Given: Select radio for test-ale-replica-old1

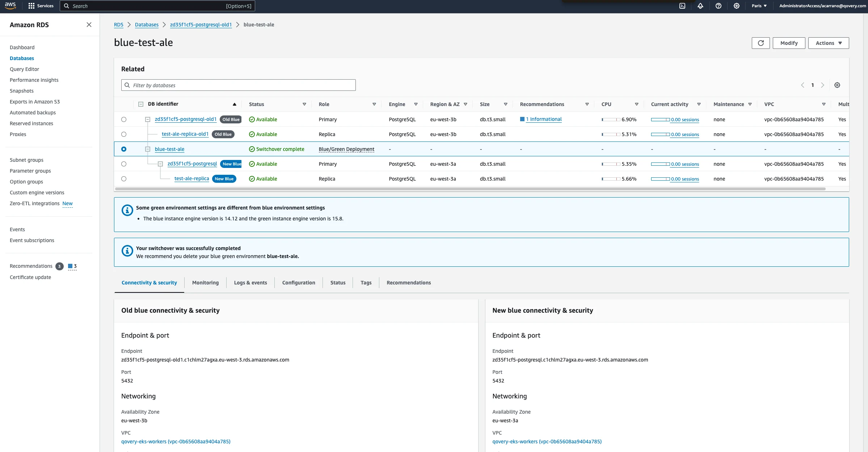Looking at the screenshot, I should [x=124, y=134].
